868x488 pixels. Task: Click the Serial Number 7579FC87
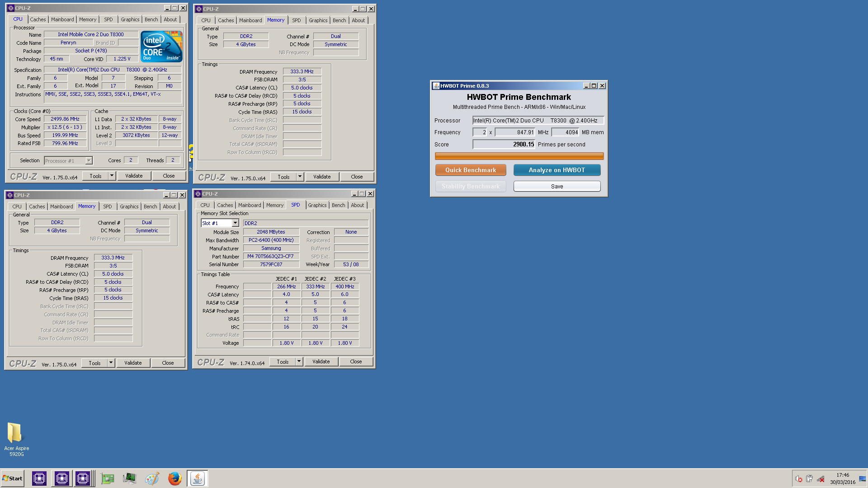tap(271, 265)
